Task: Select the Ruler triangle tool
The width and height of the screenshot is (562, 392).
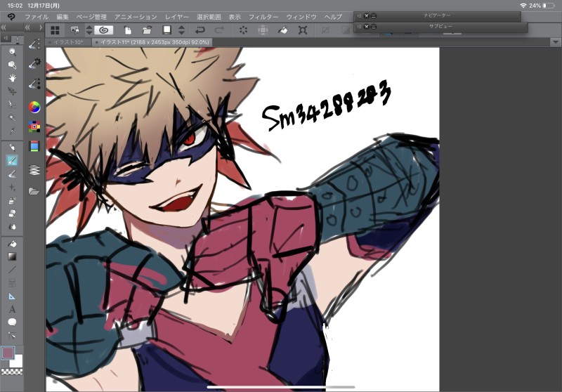Action: [x=12, y=296]
